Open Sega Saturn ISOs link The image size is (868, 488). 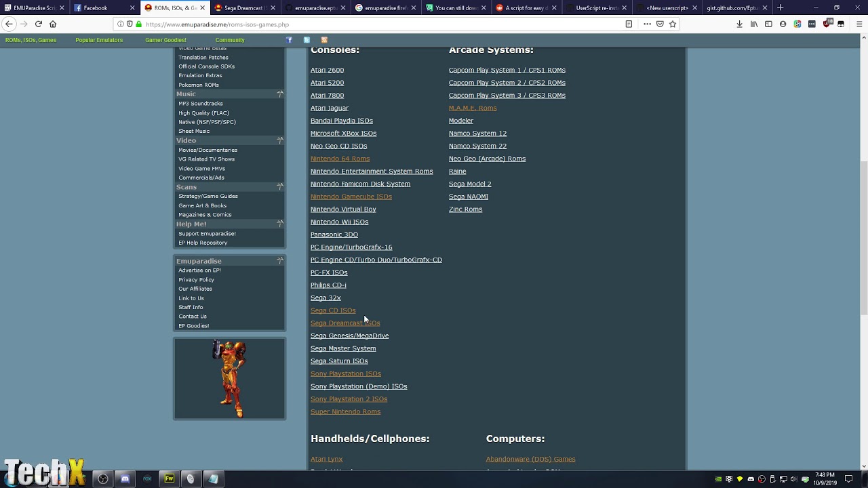(339, 361)
